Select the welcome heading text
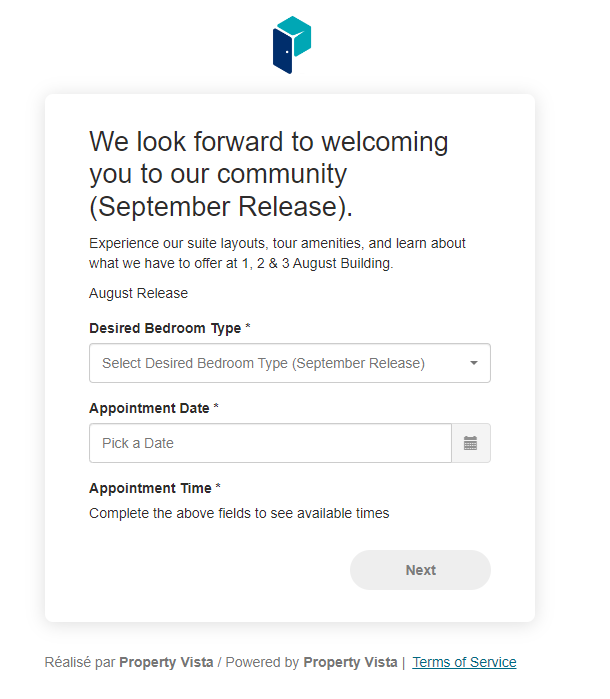Viewport: 610px width, 699px height. [268, 174]
